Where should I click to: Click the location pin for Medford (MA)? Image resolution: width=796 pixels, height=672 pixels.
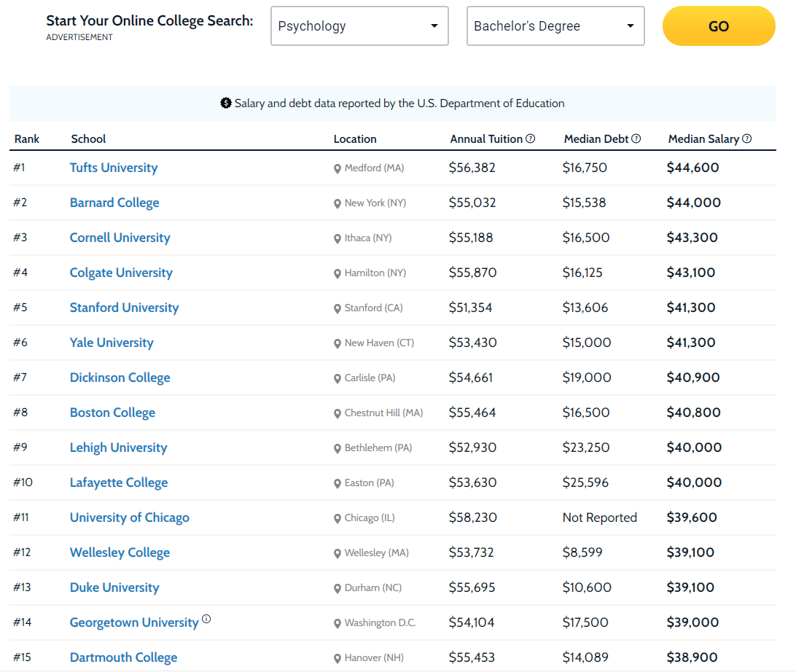click(337, 169)
